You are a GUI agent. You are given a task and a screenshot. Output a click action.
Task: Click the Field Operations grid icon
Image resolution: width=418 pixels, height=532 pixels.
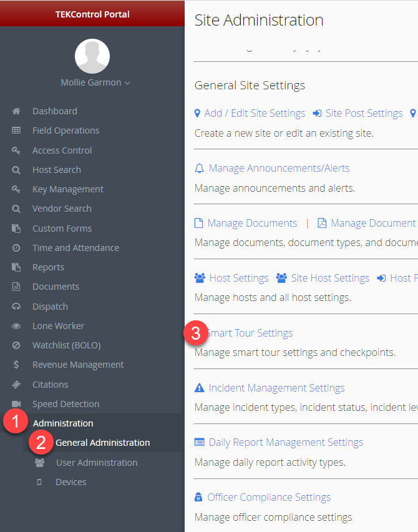pyautogui.click(x=16, y=131)
